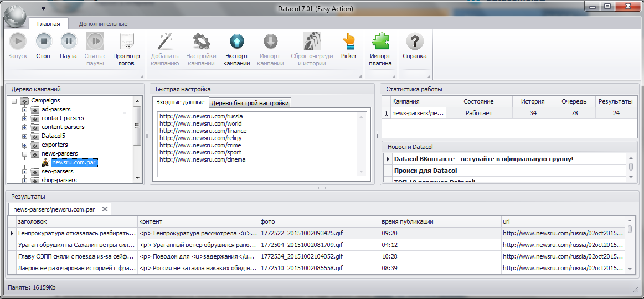
Task: Click the Запуск play icon
Action: coord(18,41)
